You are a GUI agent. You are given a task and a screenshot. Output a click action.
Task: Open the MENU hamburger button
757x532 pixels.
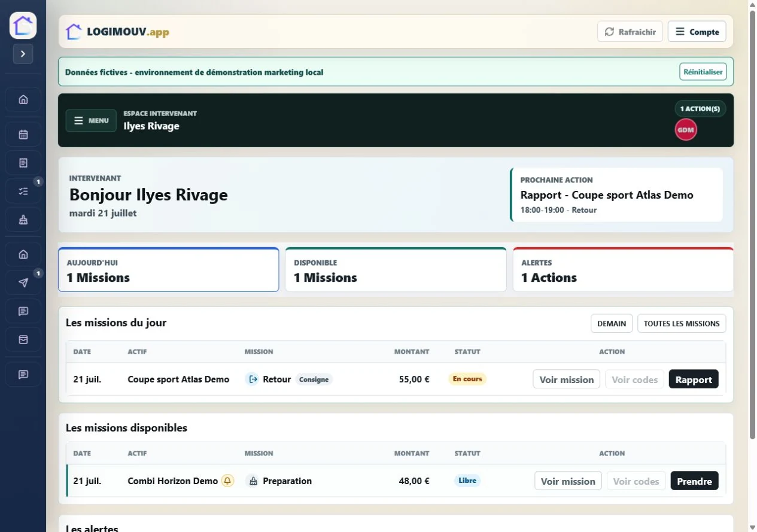(x=91, y=120)
